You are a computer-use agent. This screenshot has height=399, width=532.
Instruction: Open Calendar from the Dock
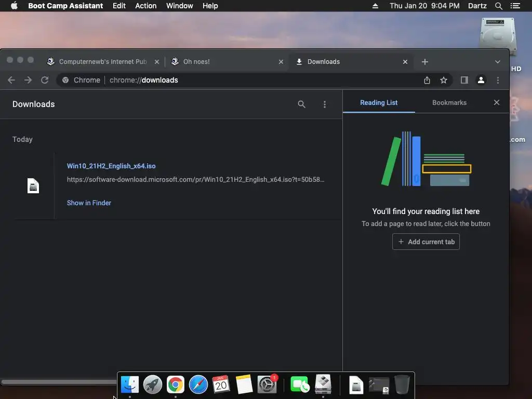pos(221,385)
